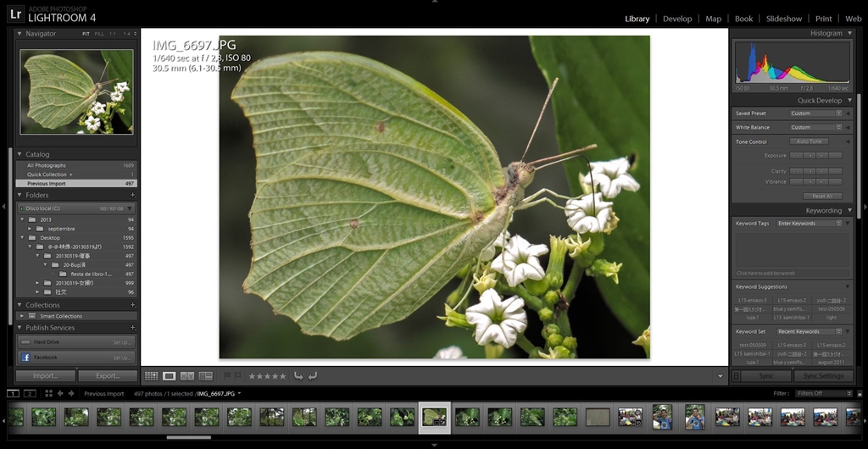This screenshot has width=868, height=449.
Task: Rotate photo counter-clockwise using the toolbar arrow
Action: 298,375
